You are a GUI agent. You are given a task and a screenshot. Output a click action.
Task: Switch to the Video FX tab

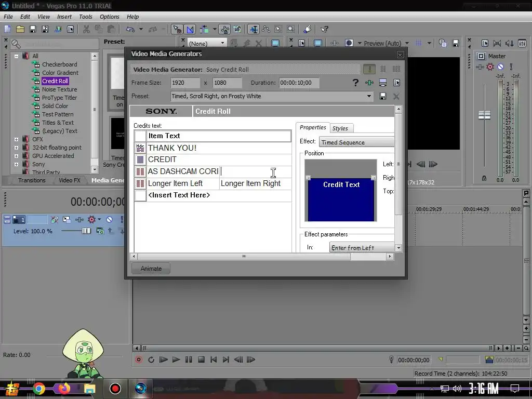tap(70, 180)
